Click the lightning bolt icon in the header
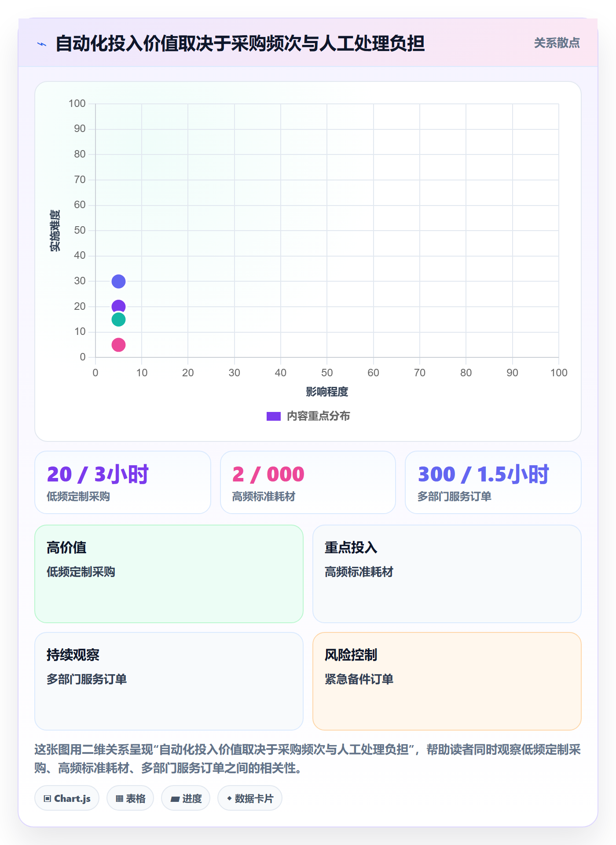This screenshot has width=616, height=845. coord(42,44)
